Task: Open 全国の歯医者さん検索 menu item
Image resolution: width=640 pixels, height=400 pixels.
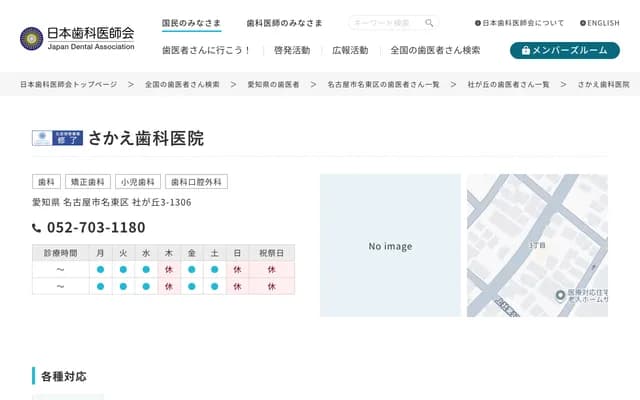Action: tap(435, 50)
